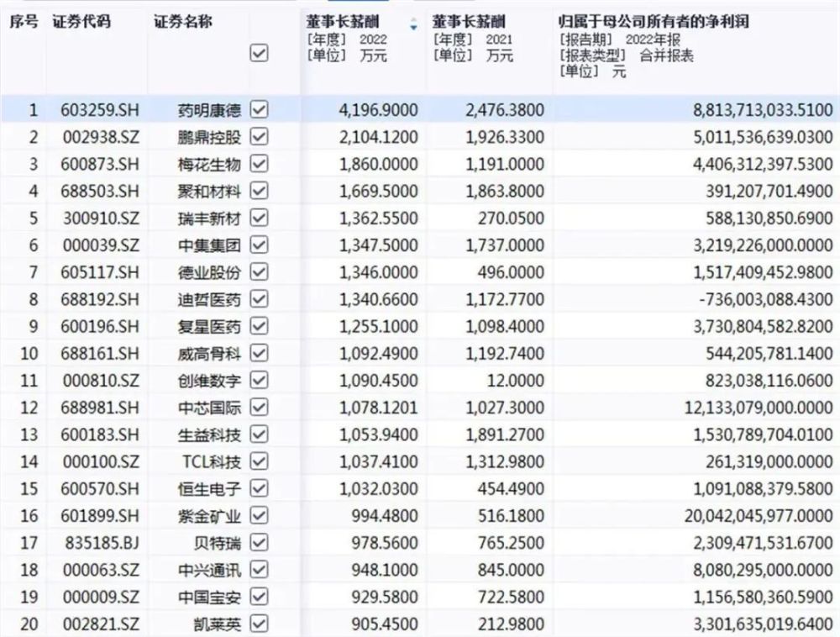The height and width of the screenshot is (637, 840).
Task: Select security code 603259.SH cell
Action: [94, 109]
